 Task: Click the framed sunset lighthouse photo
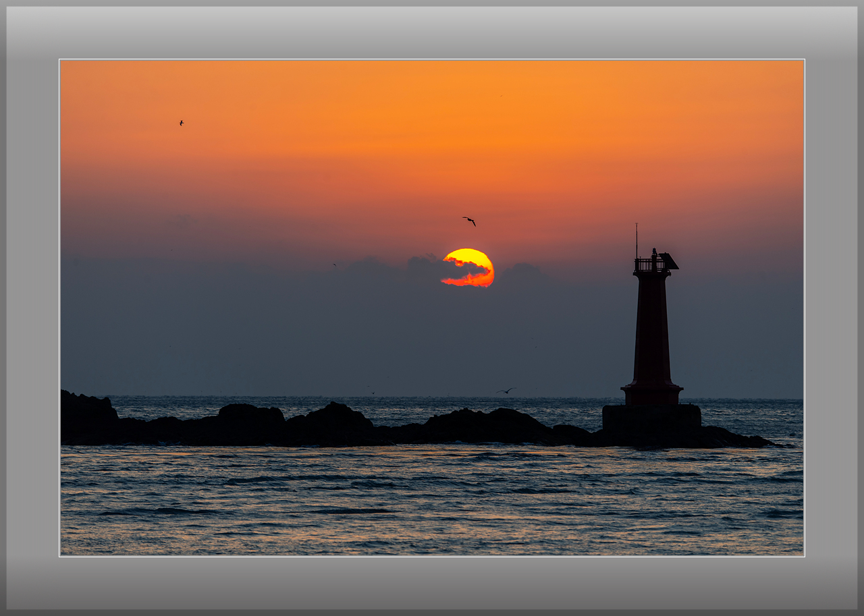coord(432,308)
